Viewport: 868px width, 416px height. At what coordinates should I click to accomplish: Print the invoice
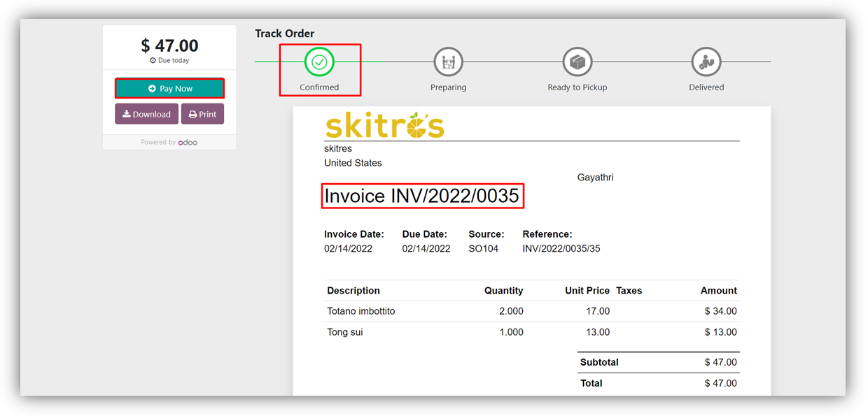[x=202, y=114]
